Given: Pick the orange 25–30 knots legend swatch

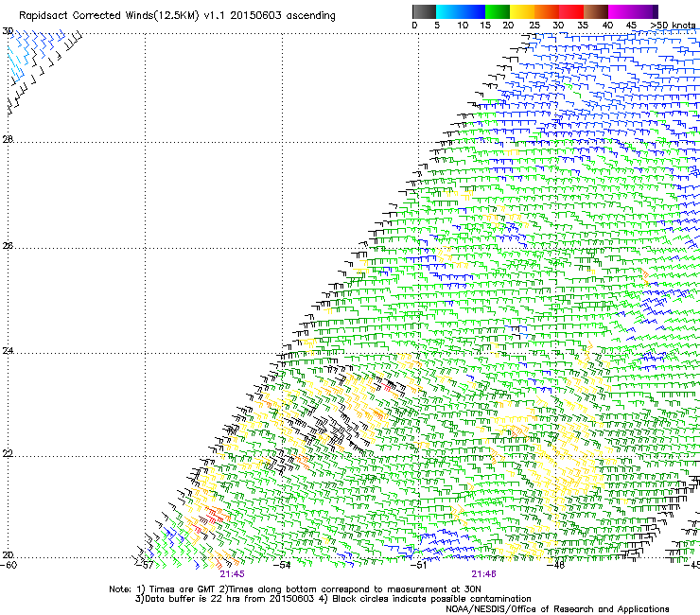Looking at the screenshot, I should click(x=547, y=11).
